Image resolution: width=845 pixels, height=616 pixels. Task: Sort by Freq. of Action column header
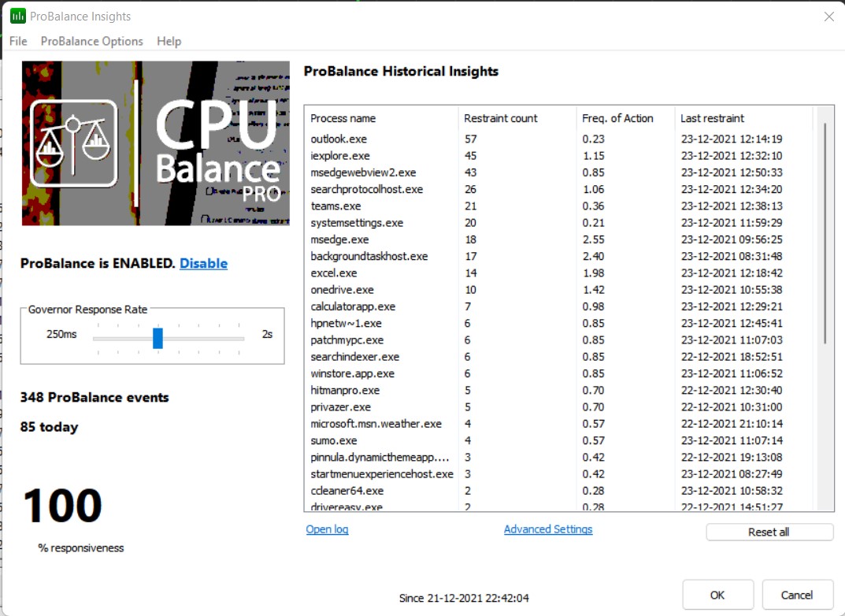[625, 119]
